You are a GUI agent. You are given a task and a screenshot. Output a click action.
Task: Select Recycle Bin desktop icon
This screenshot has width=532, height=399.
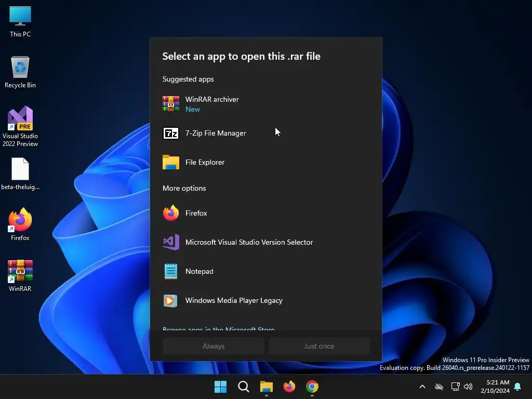click(20, 72)
